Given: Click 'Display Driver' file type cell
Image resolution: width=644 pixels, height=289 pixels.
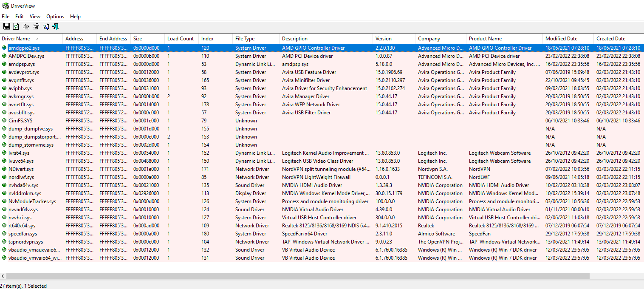Looking at the screenshot, I should tap(251, 193).
